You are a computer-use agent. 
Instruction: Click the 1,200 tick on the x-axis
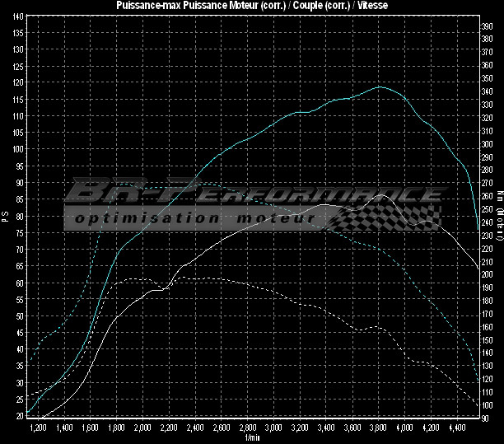point(37,429)
